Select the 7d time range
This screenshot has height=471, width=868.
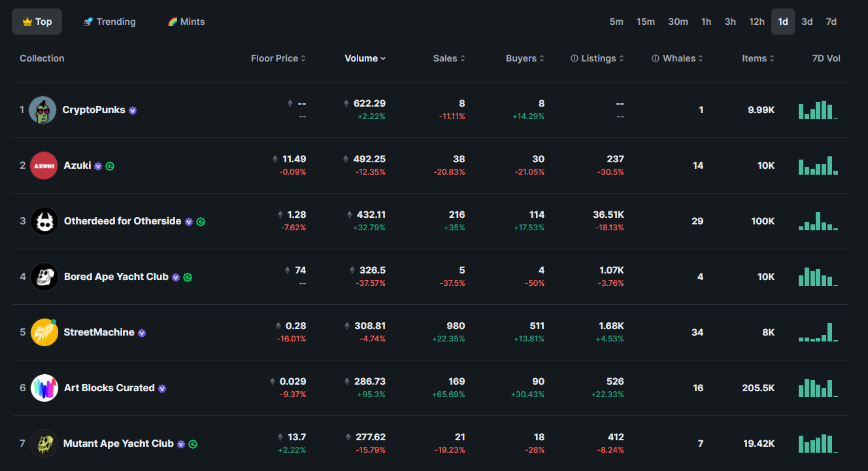[831, 22]
